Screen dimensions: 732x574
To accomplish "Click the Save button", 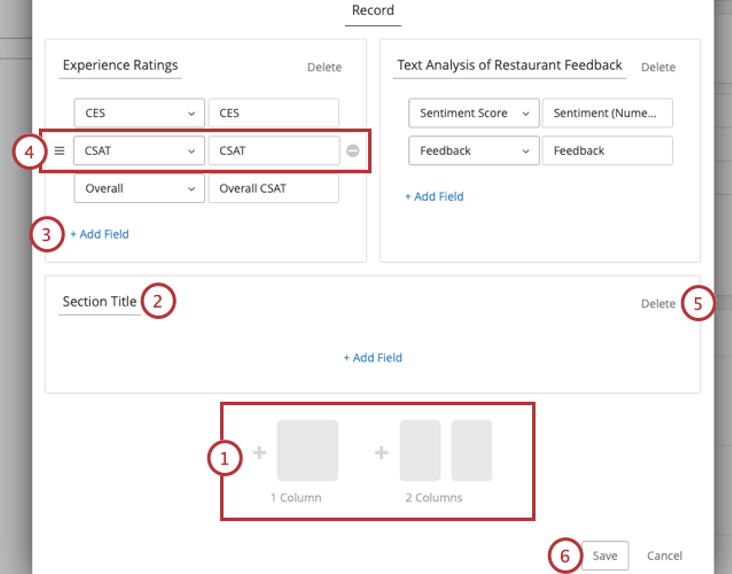I will point(605,556).
